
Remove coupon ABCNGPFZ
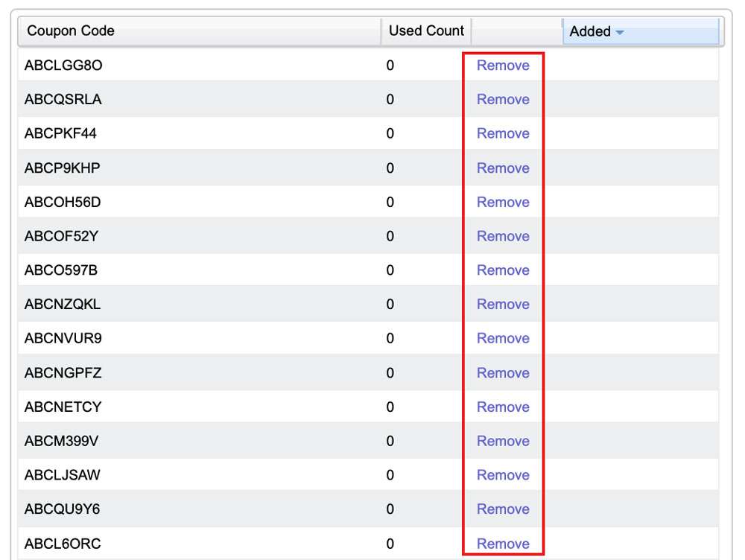(x=503, y=373)
